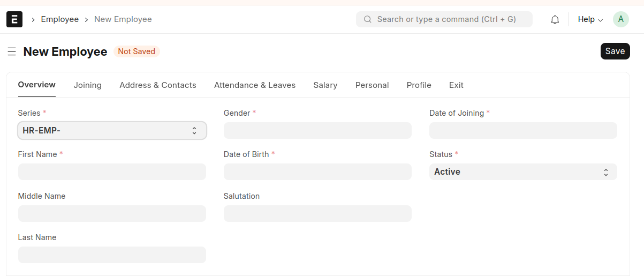Navigate to the Employee breadcrumb link
The width and height of the screenshot is (644, 276).
tap(60, 19)
